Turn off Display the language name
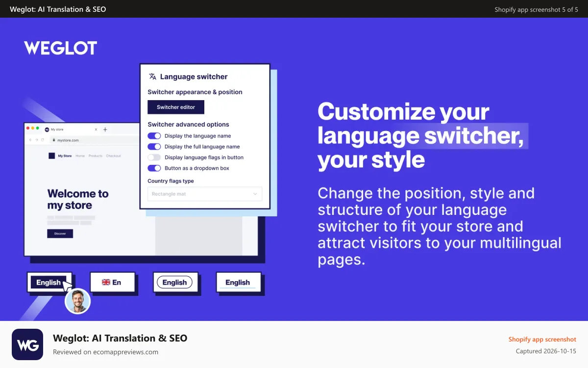Screen dimensions: 588x368 coord(154,136)
